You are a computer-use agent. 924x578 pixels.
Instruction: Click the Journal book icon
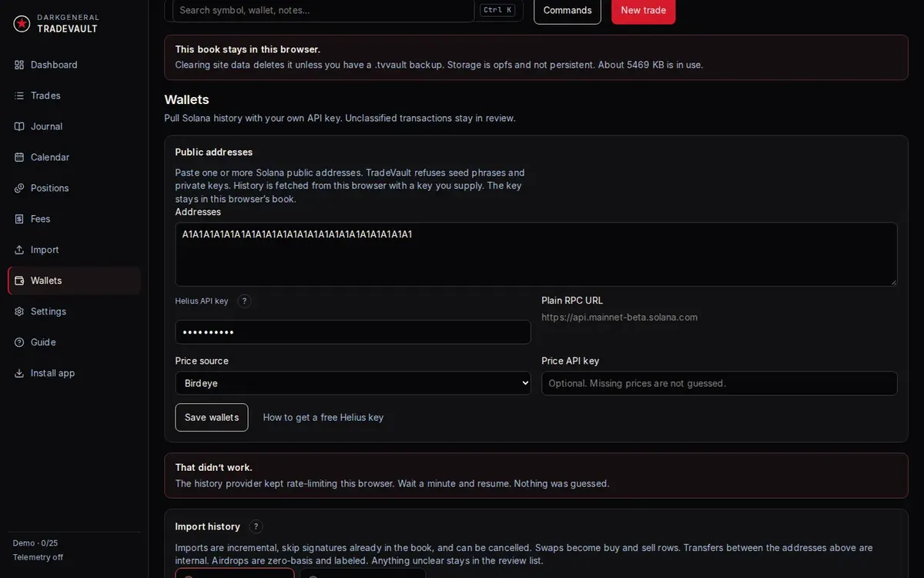pos(19,126)
